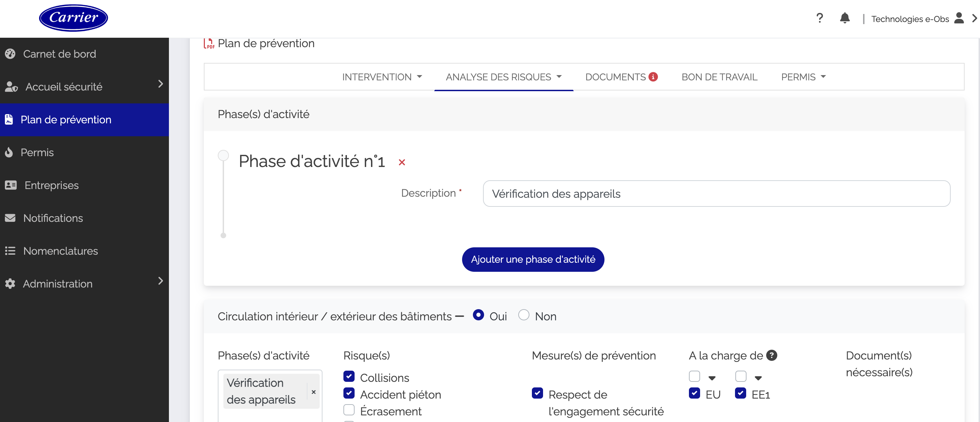This screenshot has width=980, height=422.
Task: Click Entreprises ID card icon
Action: pyautogui.click(x=11, y=185)
